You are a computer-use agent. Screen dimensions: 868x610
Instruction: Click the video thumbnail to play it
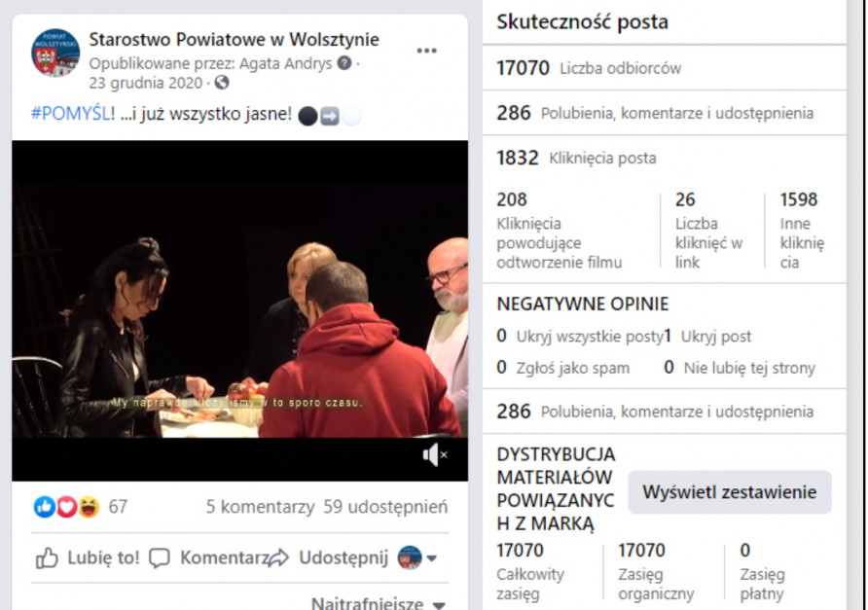pos(239,310)
